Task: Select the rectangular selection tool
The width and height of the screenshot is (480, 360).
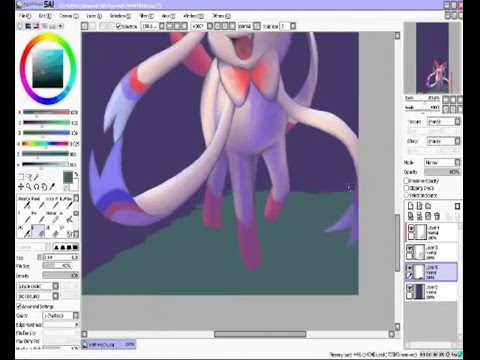Action: click(21, 177)
